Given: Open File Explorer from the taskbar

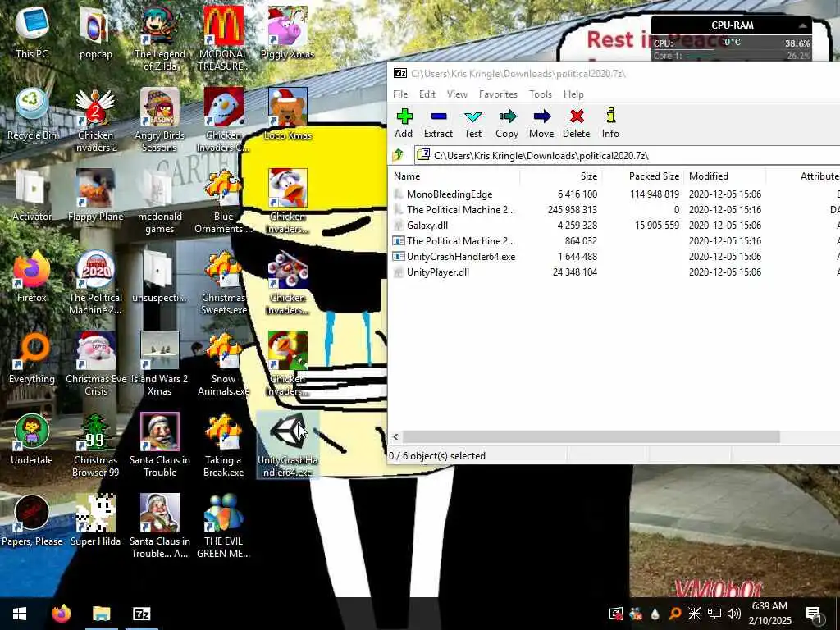Looking at the screenshot, I should (x=101, y=614).
